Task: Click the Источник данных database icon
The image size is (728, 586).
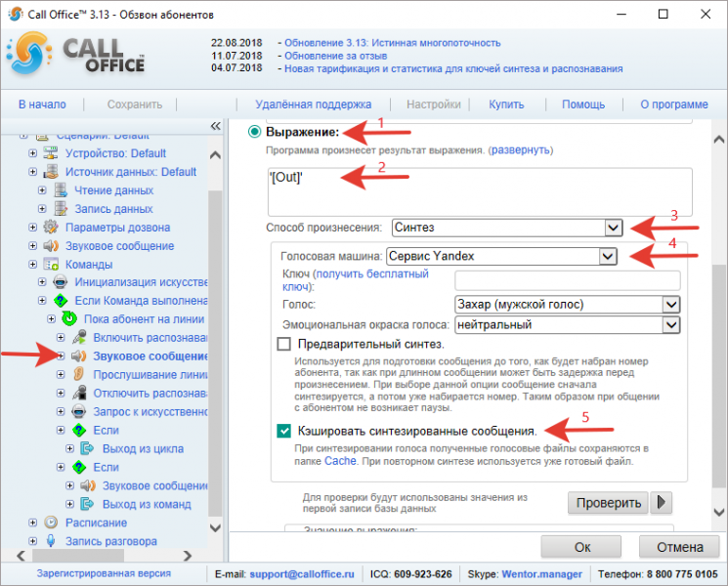Action: [x=51, y=171]
